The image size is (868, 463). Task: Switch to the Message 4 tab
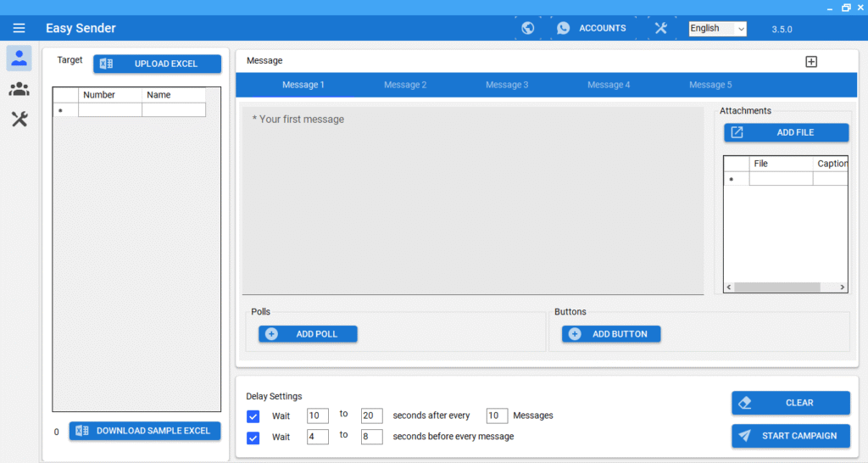coord(609,85)
